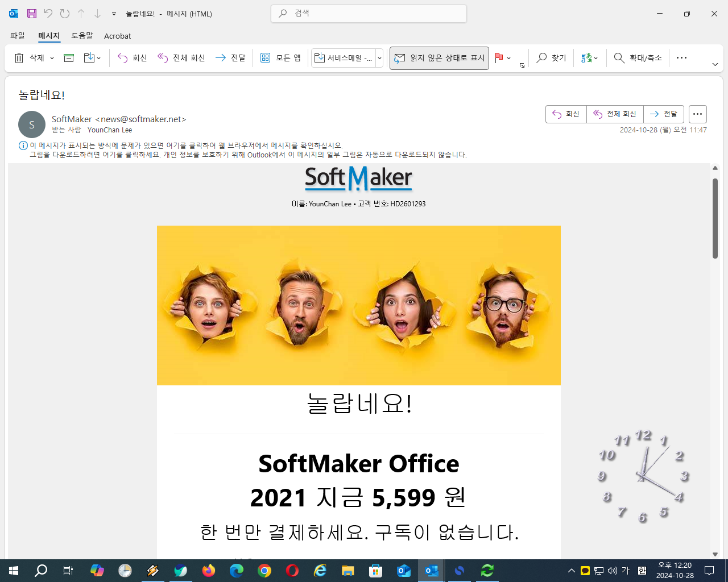Click the analog clock desktop widget
The width and height of the screenshot is (728, 582).
(x=643, y=476)
